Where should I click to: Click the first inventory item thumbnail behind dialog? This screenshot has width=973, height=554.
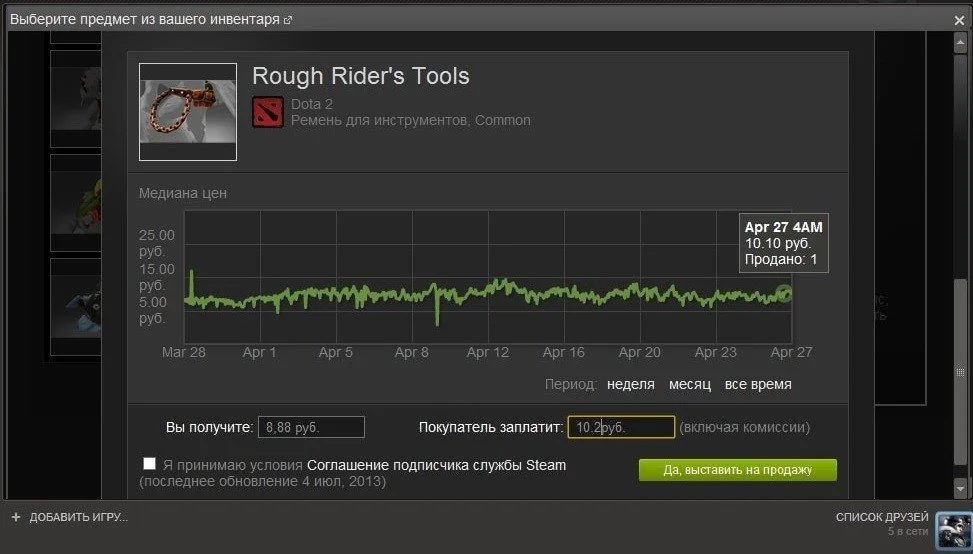[x=76, y=98]
